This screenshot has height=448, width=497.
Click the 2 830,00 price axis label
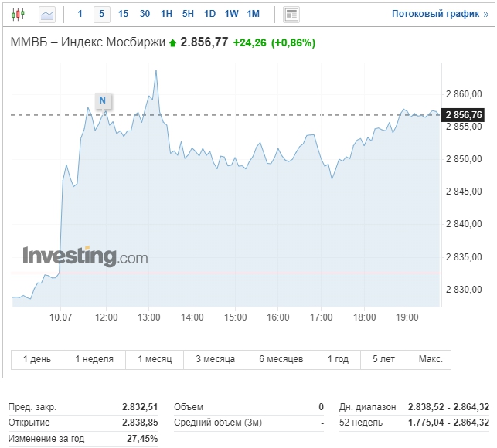(464, 289)
